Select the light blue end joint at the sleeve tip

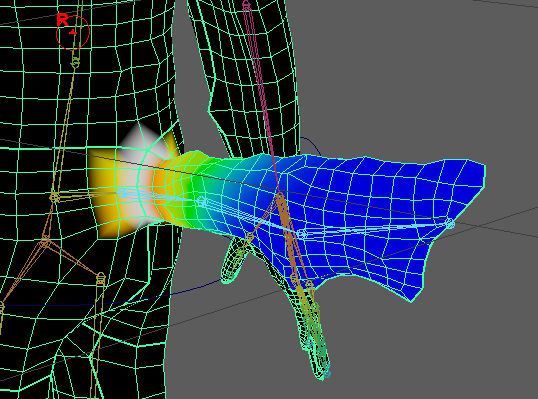(451, 224)
